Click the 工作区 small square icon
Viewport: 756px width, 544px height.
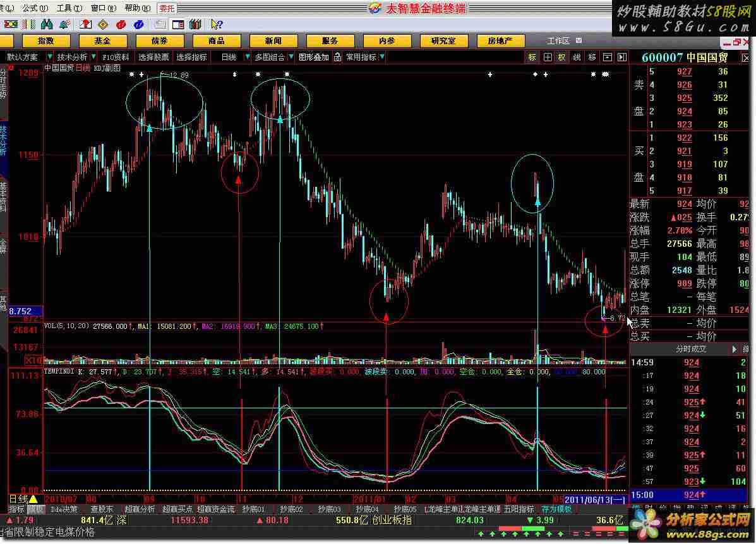pos(579,41)
